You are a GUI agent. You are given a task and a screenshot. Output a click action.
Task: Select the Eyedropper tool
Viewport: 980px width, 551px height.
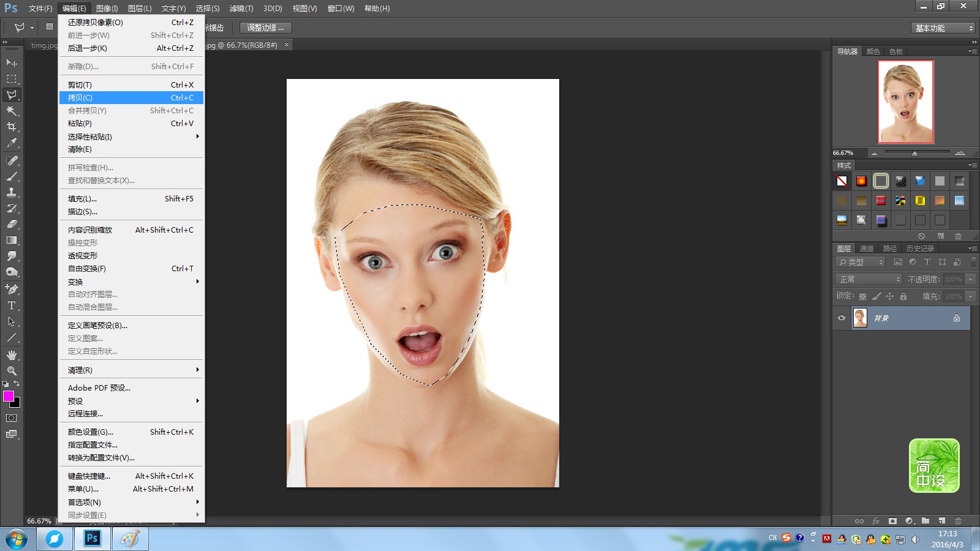point(12,143)
